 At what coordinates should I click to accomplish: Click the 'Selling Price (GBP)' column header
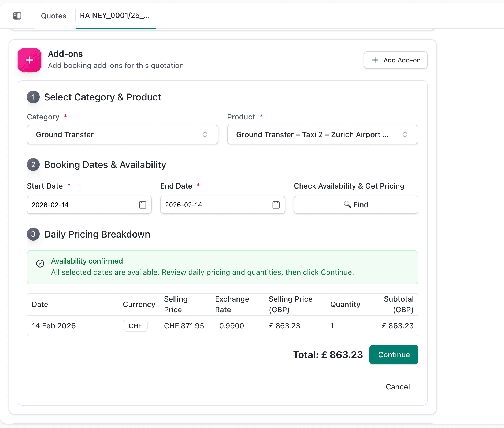tap(291, 304)
